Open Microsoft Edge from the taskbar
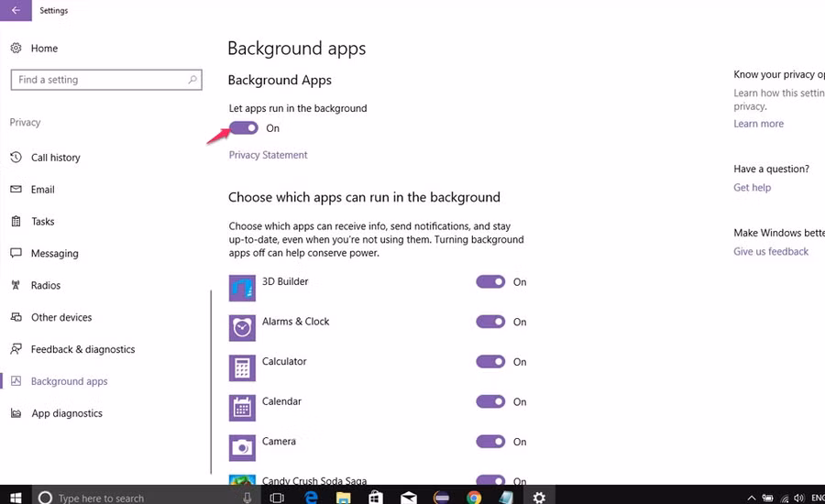 click(x=312, y=498)
